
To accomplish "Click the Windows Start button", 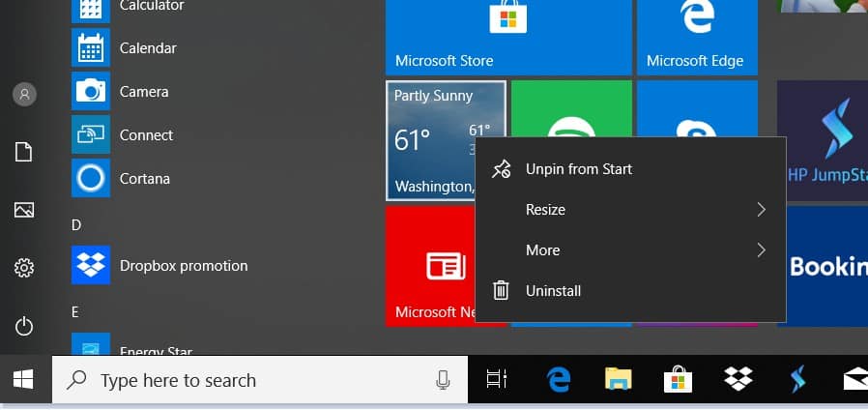I will click(x=23, y=380).
